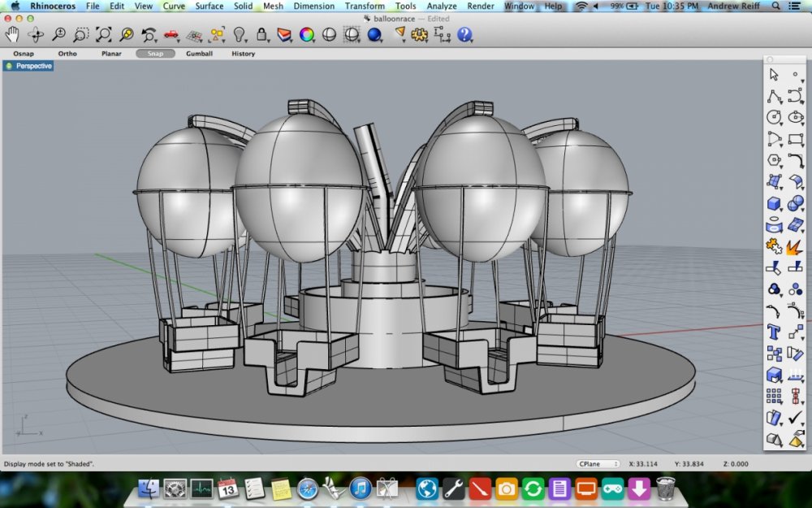Image resolution: width=812 pixels, height=508 pixels.
Task: Select the Pan hand tool
Action: pyautogui.click(x=13, y=34)
